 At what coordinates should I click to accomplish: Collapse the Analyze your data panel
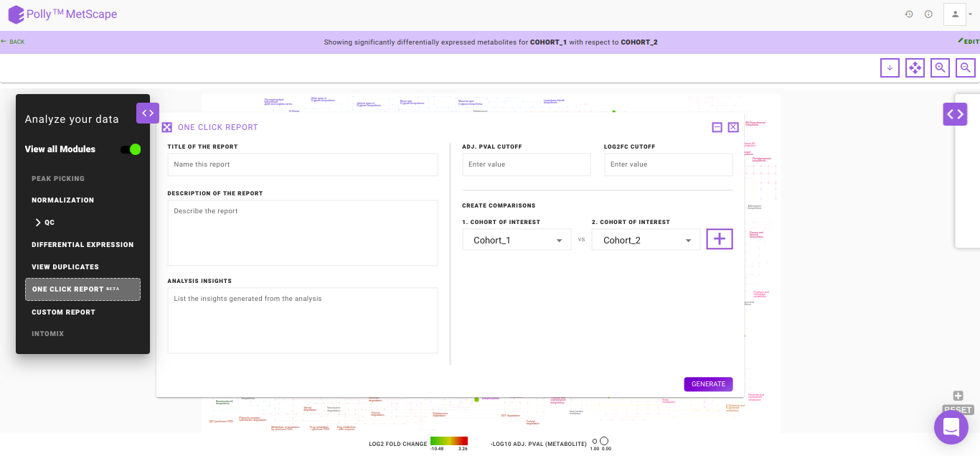click(x=148, y=113)
